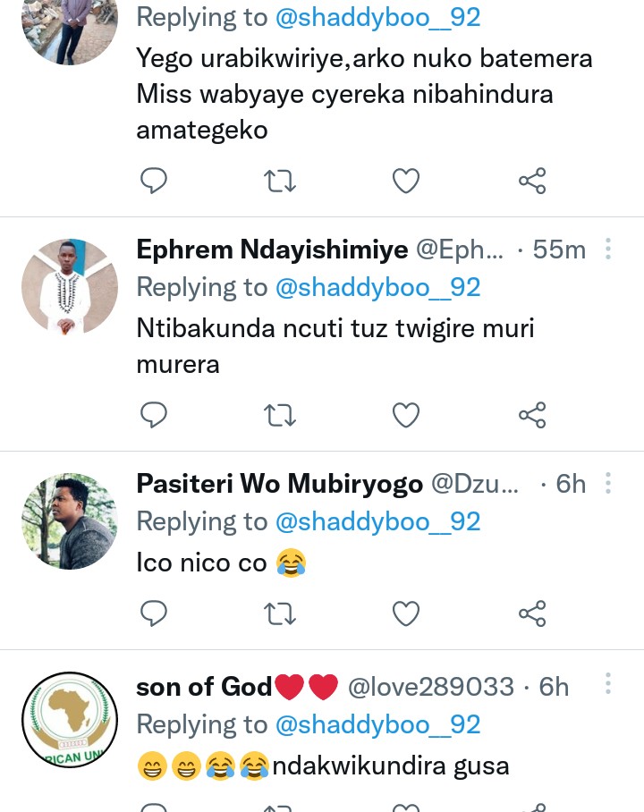
Task: Like the "Yego urabikwiriye" tweet
Action: [x=406, y=182]
